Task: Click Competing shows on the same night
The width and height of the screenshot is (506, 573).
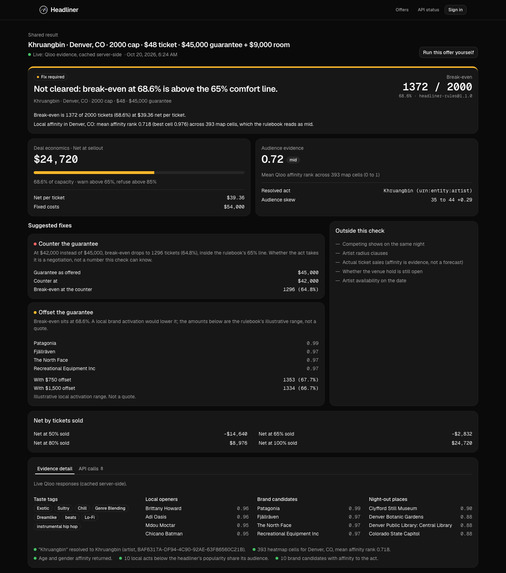Action: [x=383, y=244]
